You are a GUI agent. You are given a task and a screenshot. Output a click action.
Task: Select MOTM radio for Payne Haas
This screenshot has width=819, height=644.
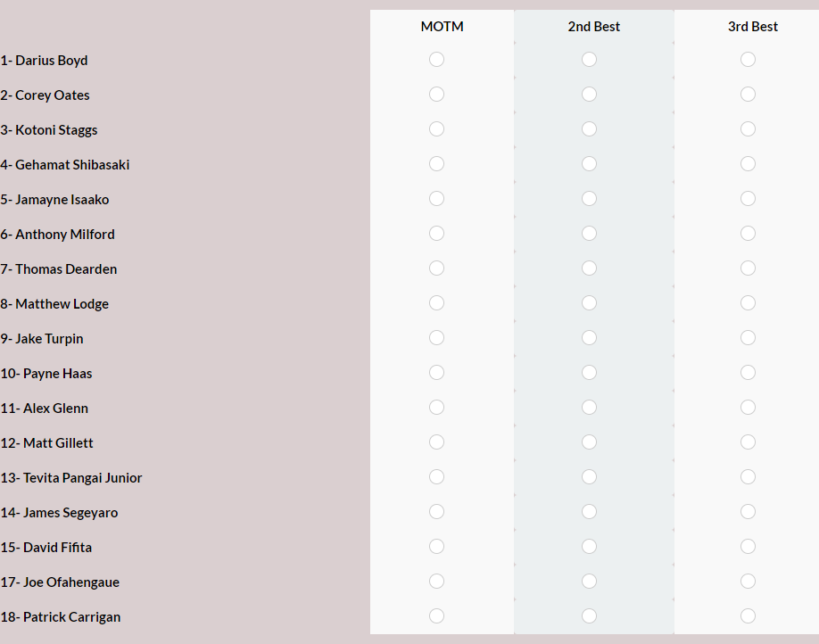click(x=436, y=373)
